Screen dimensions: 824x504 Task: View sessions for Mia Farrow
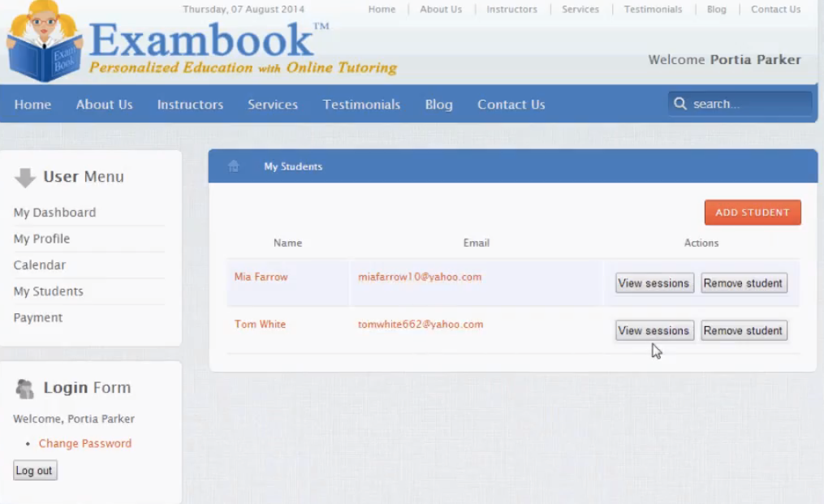[x=654, y=283]
